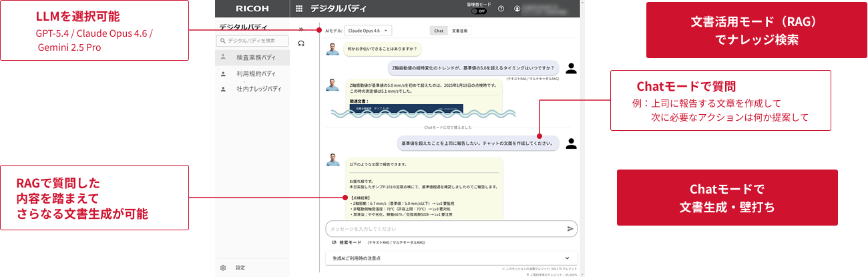The height and width of the screenshot is (277, 868).
Task: Focus the デジタルバディを検索 search field
Action: (253, 41)
